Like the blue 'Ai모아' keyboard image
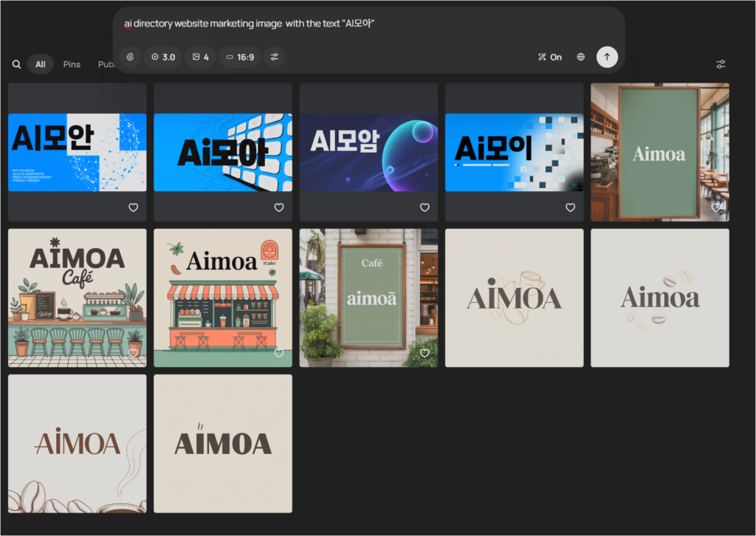The height and width of the screenshot is (536, 756). pyautogui.click(x=279, y=207)
